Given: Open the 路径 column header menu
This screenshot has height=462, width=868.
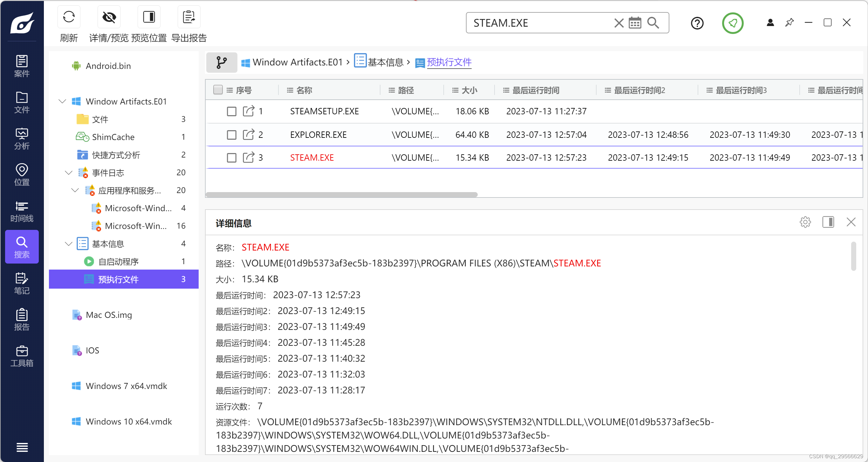Looking at the screenshot, I should 392,90.
